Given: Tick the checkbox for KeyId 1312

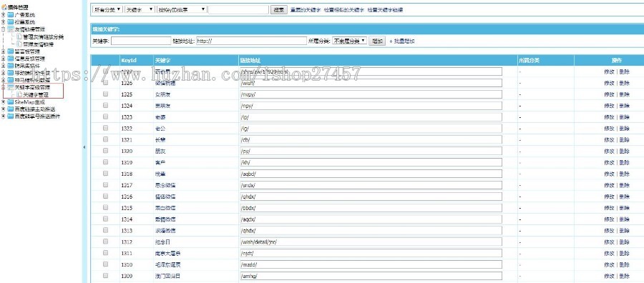Looking at the screenshot, I should pos(106,241).
